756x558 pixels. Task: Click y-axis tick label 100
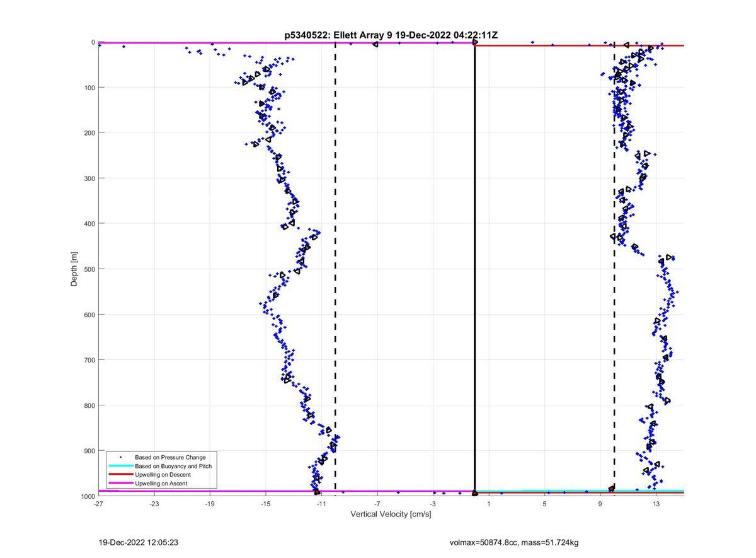point(89,87)
